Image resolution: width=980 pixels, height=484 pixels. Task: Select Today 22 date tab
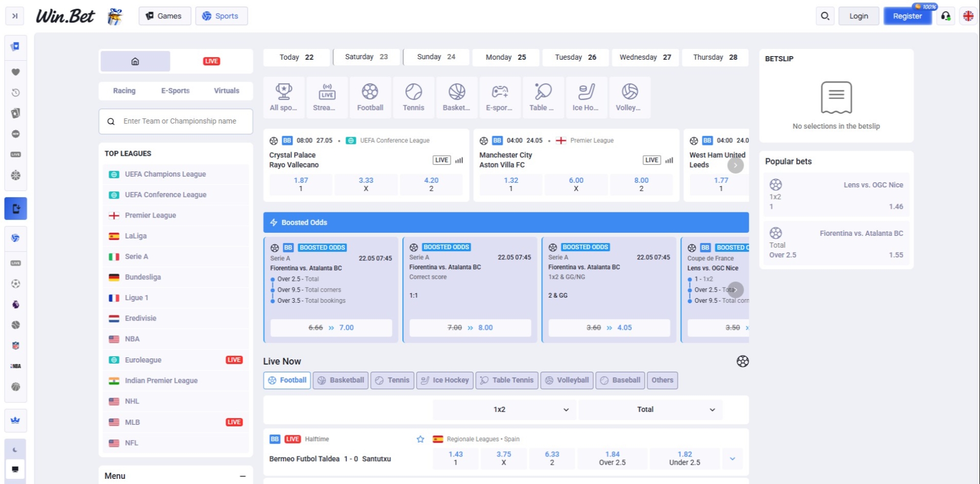coord(297,57)
